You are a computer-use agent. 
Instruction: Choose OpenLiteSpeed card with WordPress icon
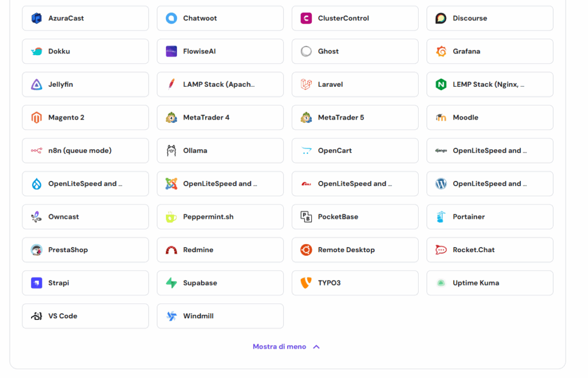click(490, 184)
